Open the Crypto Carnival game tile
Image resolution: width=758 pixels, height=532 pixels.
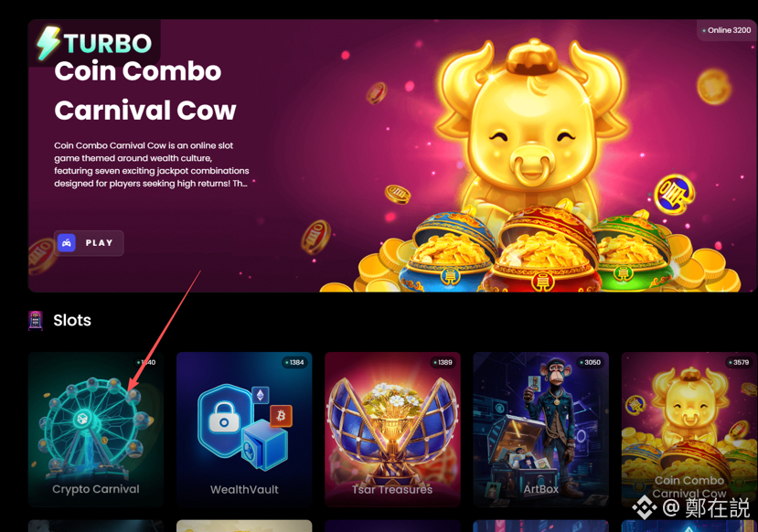(96, 429)
